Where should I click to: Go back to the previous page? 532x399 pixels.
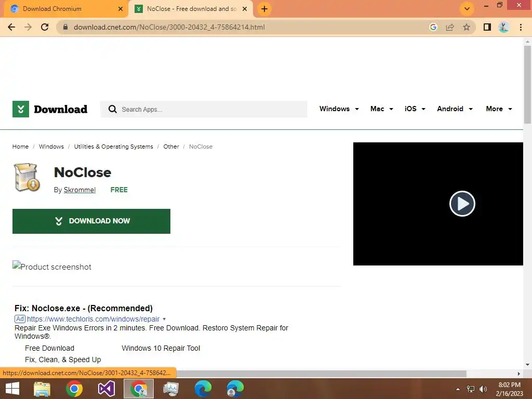[11, 27]
